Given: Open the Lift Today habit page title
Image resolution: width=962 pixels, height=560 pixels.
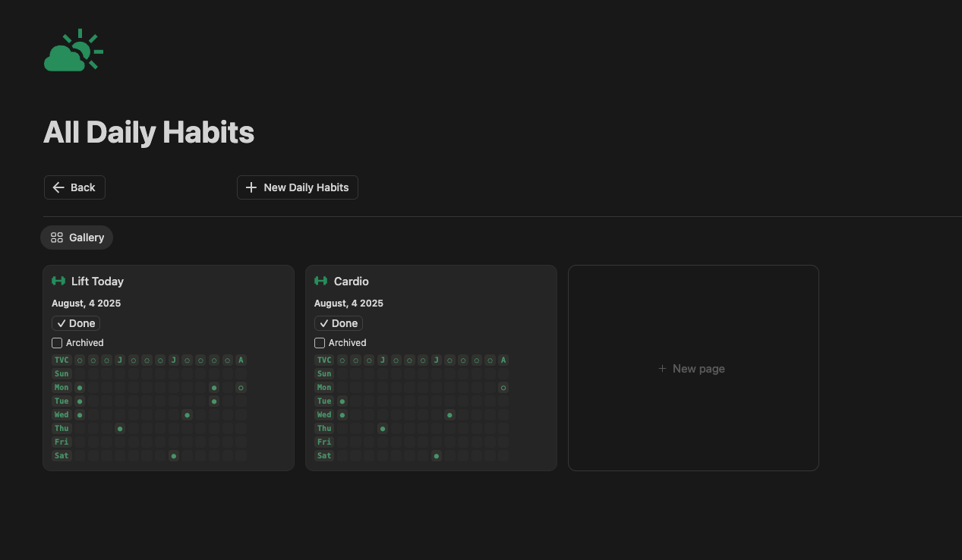Looking at the screenshot, I should [x=97, y=282].
